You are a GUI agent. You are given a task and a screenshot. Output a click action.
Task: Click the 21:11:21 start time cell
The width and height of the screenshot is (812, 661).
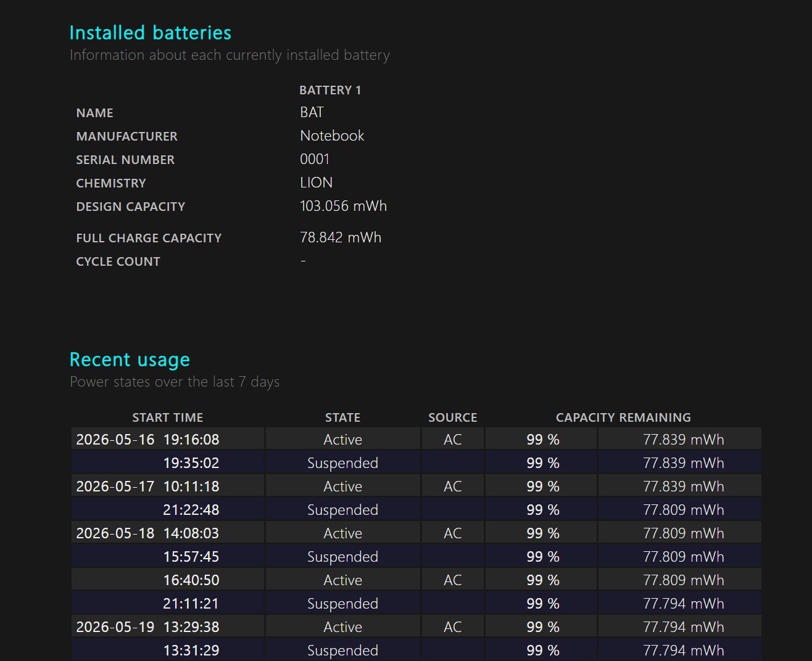[x=168, y=602]
